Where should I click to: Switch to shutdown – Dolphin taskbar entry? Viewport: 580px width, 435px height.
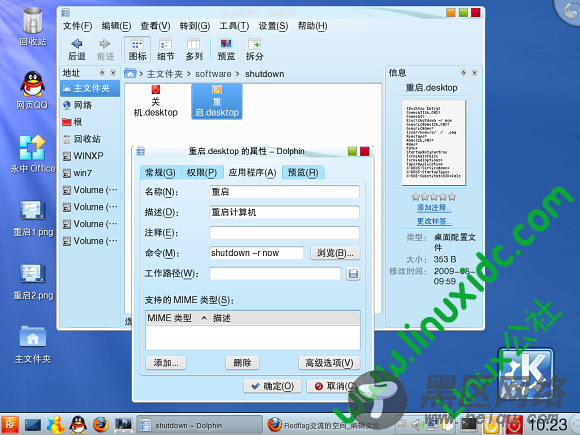click(199, 425)
